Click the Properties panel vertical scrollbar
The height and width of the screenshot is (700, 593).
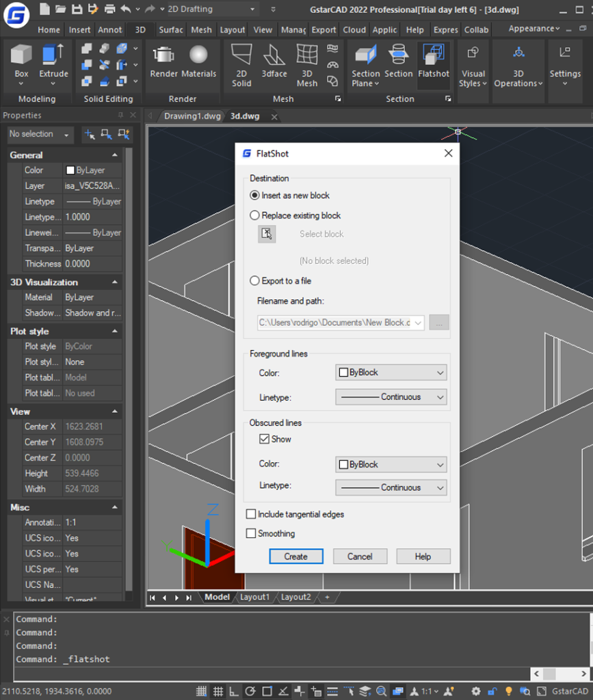(x=129, y=368)
